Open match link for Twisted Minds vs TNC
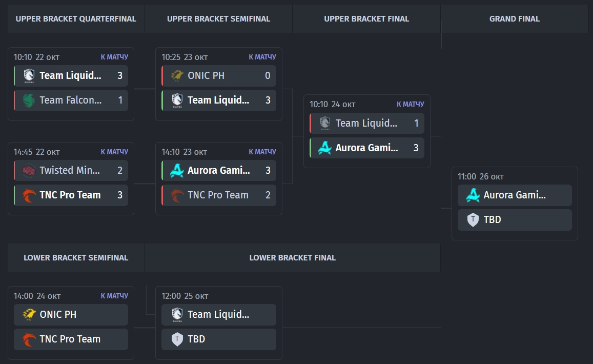Viewport: 593px width, 364px height. pos(114,152)
